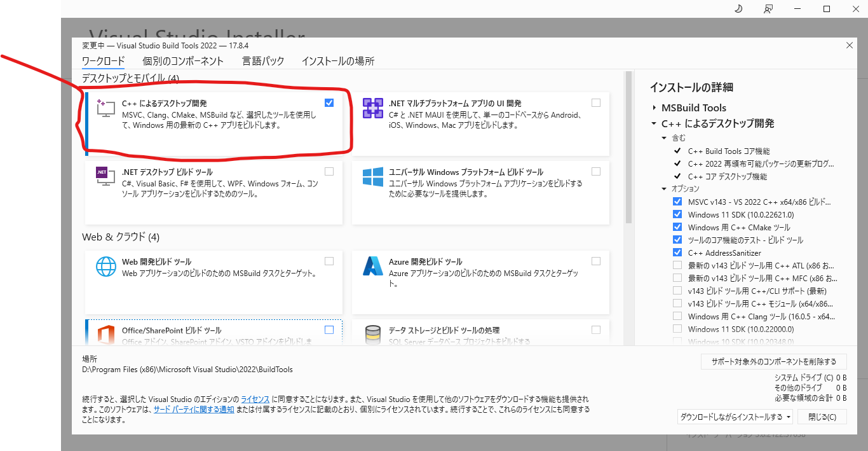Image resolution: width=868 pixels, height=451 pixels.
Task: Uncheck the C++ によるデスクトップ開発 workload checkbox
Action: (x=329, y=102)
